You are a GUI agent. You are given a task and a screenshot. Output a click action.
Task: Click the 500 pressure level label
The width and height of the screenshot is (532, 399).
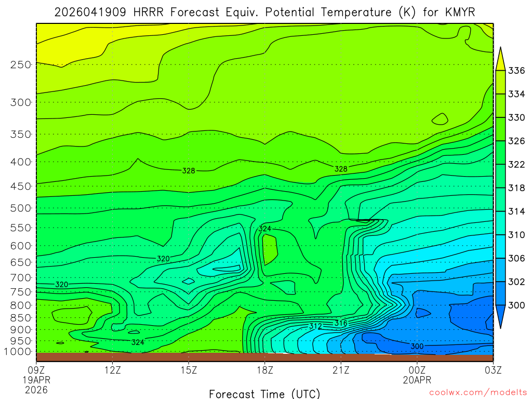[x=21, y=208]
